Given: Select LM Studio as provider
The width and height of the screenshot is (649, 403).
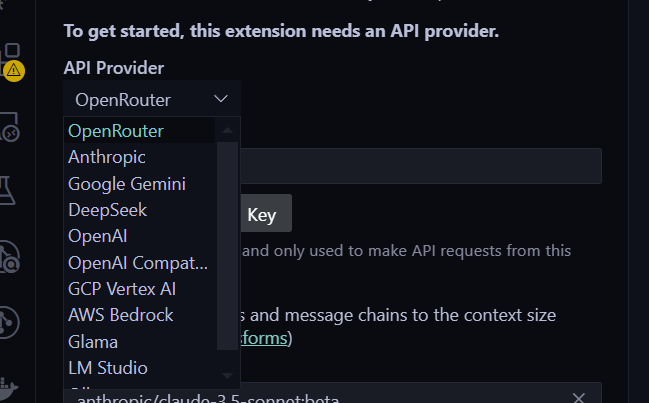Looking at the screenshot, I should [x=108, y=368].
